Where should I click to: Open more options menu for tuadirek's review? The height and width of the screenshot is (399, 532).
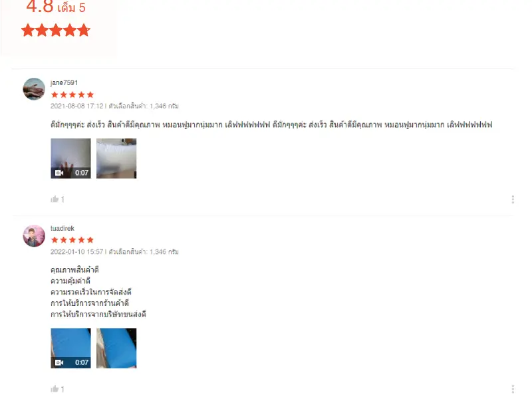[x=513, y=389]
